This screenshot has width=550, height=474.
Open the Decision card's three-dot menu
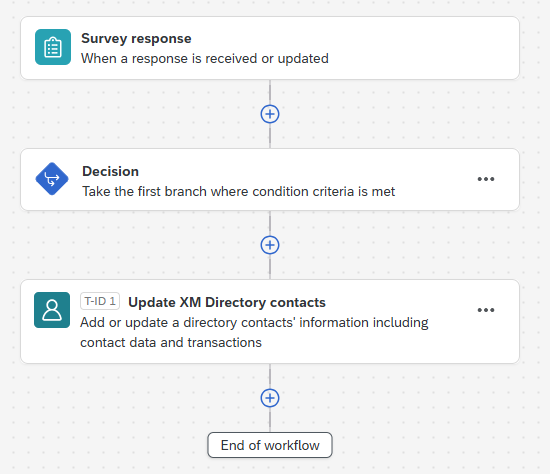pos(486,179)
